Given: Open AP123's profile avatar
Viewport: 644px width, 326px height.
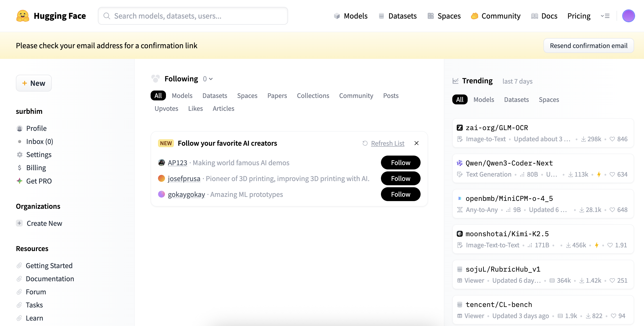Looking at the screenshot, I should tap(161, 163).
